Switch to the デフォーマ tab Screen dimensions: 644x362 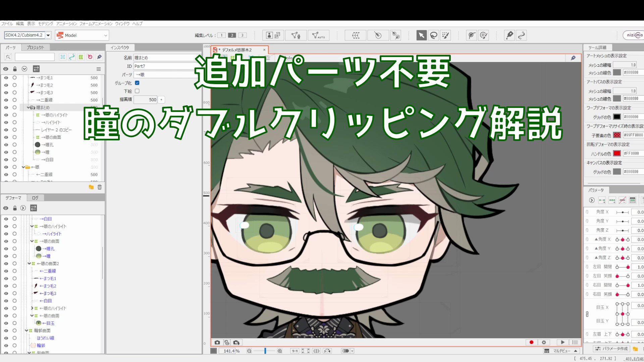[x=14, y=198]
